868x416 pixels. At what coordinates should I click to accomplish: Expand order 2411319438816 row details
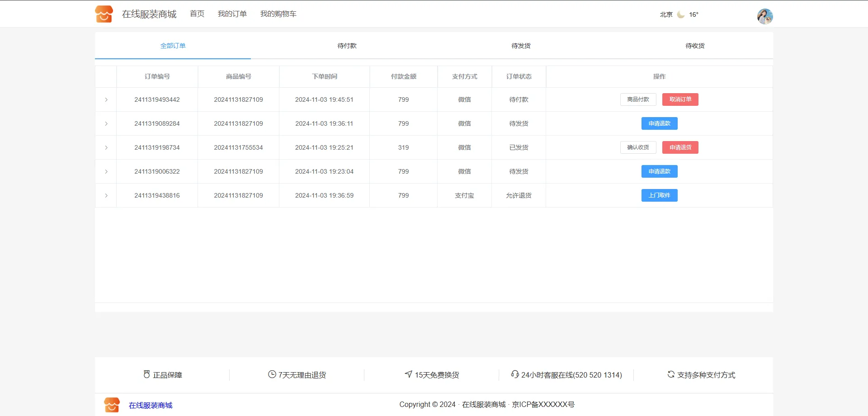click(x=106, y=195)
